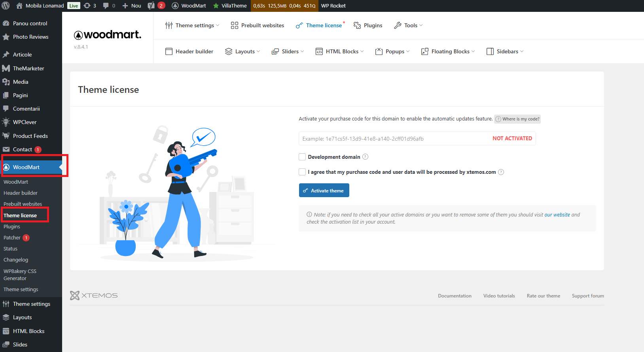Click the Plugins puzzle icon
The image size is (644, 352).
(x=357, y=25)
